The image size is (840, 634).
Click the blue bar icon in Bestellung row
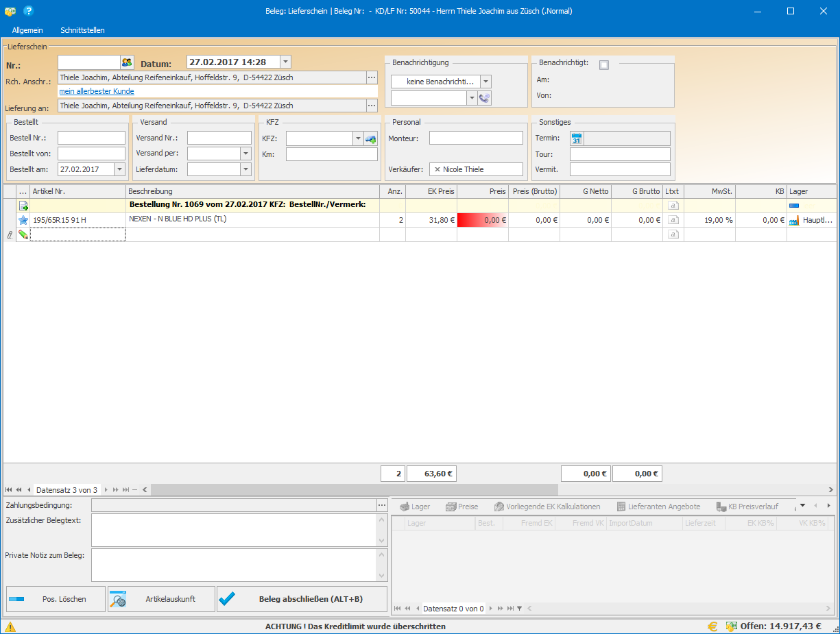tap(794, 206)
